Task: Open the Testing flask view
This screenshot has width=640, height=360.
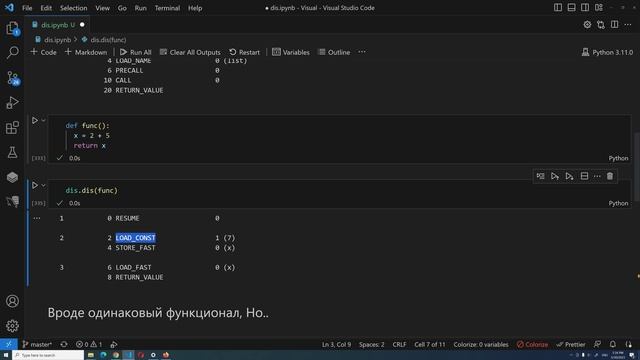Action: 12,152
